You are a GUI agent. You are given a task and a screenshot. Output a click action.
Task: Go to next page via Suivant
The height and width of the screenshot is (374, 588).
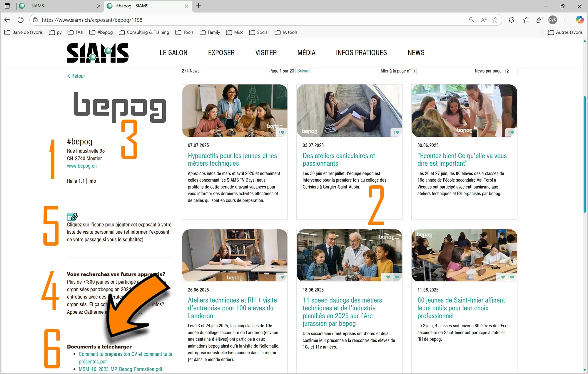(x=304, y=71)
